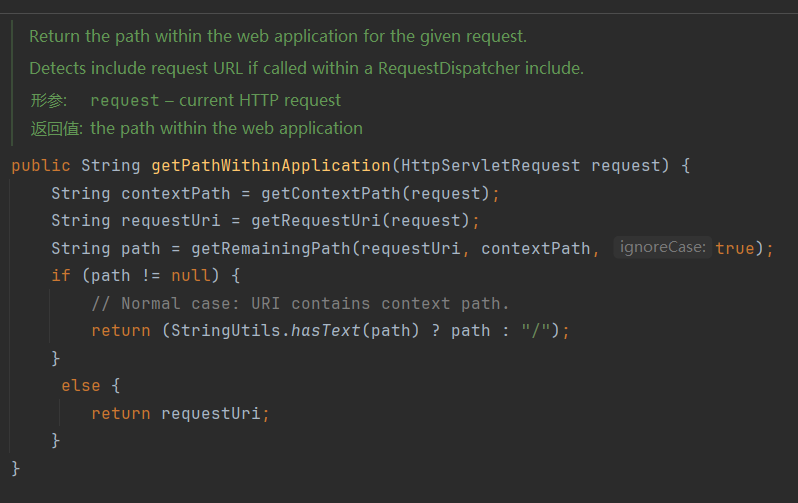
Task: Click the getPathWithinApplication method name
Action: point(271,165)
